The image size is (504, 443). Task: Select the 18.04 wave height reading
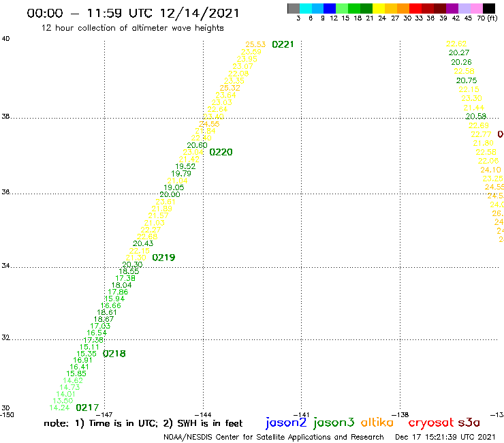(x=121, y=286)
